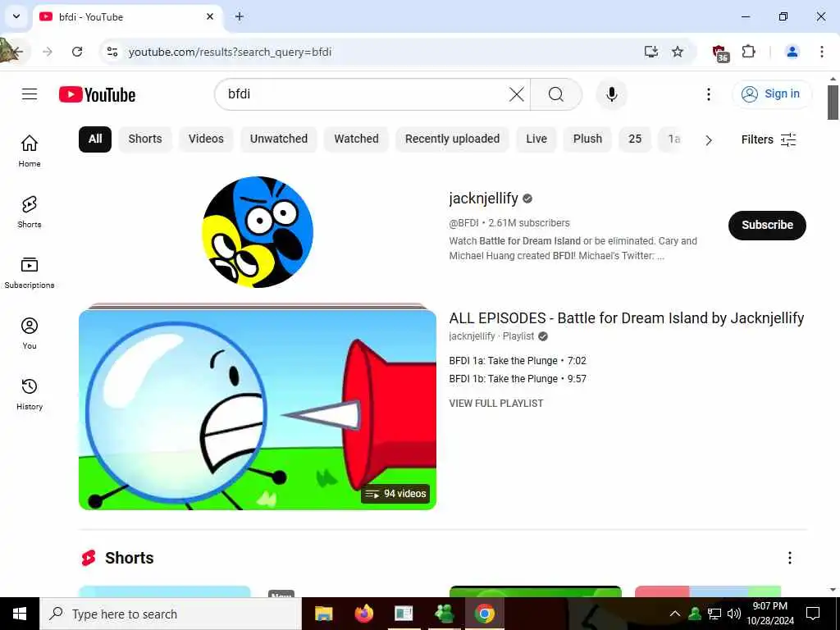The height and width of the screenshot is (630, 840).
Task: Bookmark this page with the star
Action: point(678,52)
